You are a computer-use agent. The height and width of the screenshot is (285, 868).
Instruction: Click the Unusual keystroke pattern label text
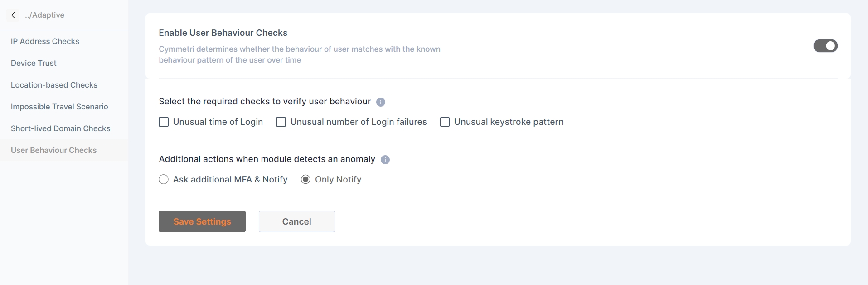click(509, 122)
